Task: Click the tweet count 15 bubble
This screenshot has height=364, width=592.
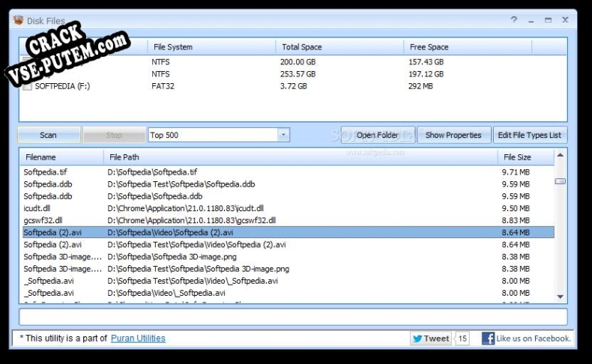Action: coord(462,339)
